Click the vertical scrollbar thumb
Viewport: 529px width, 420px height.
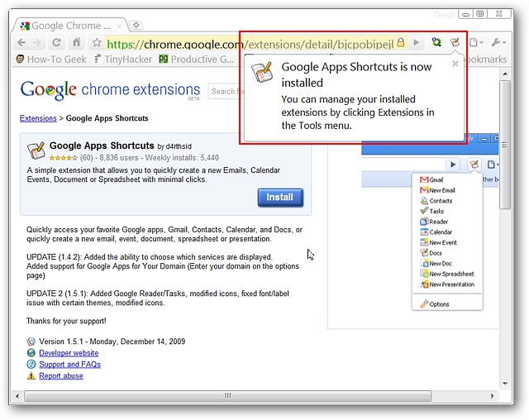(x=505, y=145)
